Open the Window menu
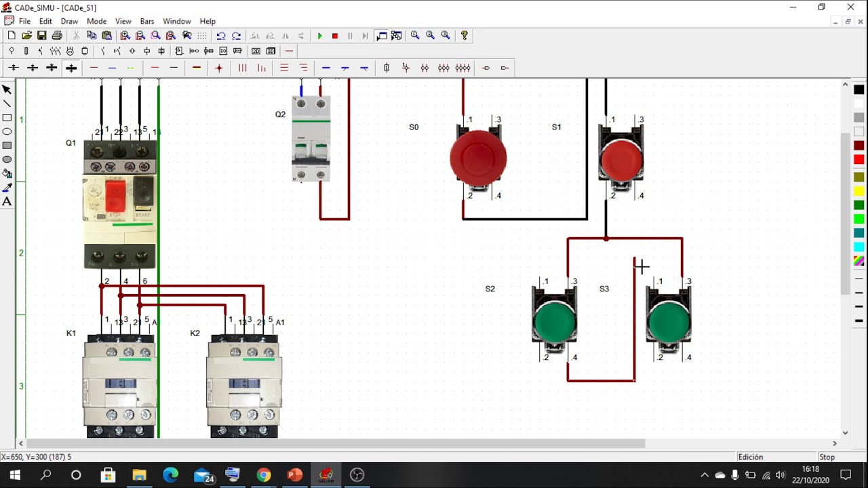Image resolution: width=868 pixels, height=488 pixels. [x=177, y=21]
